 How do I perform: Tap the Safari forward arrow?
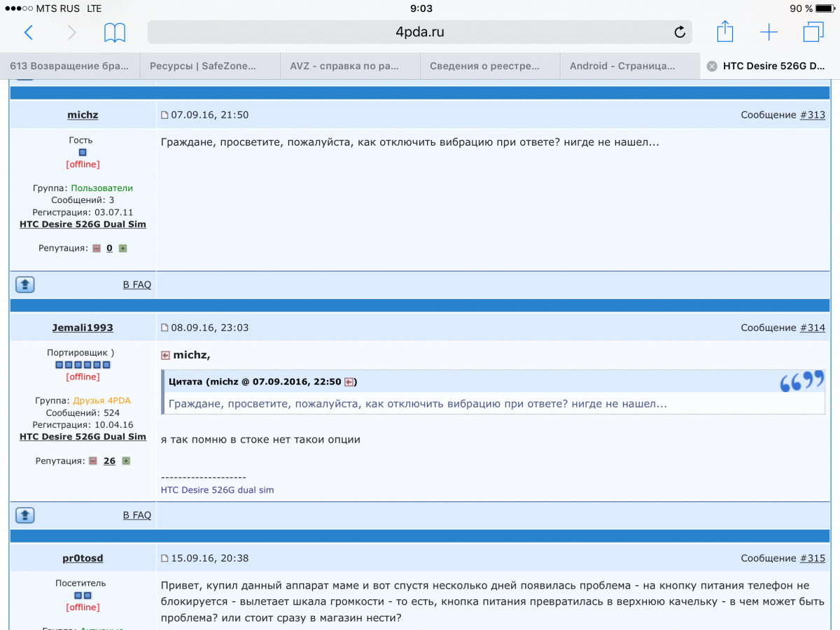coord(71,32)
